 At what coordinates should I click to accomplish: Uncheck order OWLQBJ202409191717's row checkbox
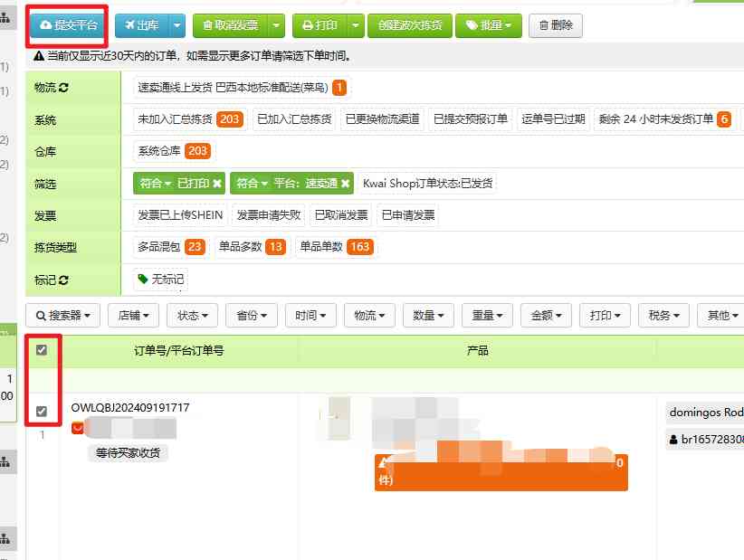tap(41, 411)
